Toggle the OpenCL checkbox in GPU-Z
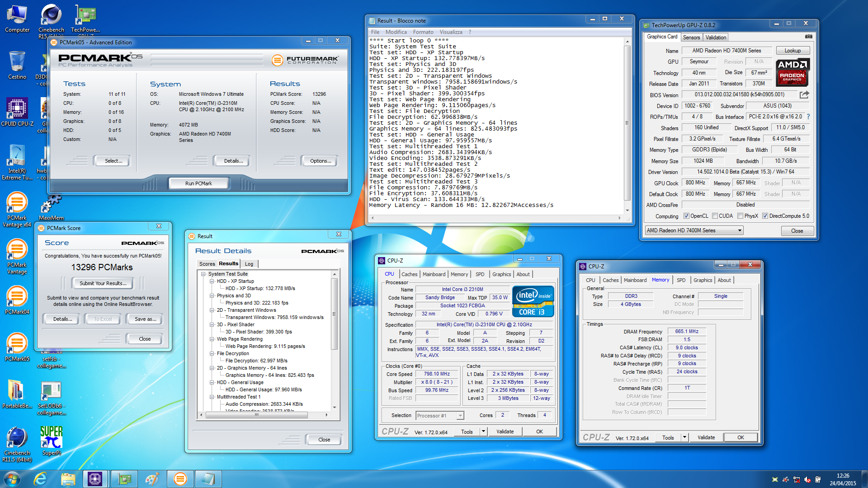This screenshot has width=868, height=488. click(x=686, y=216)
